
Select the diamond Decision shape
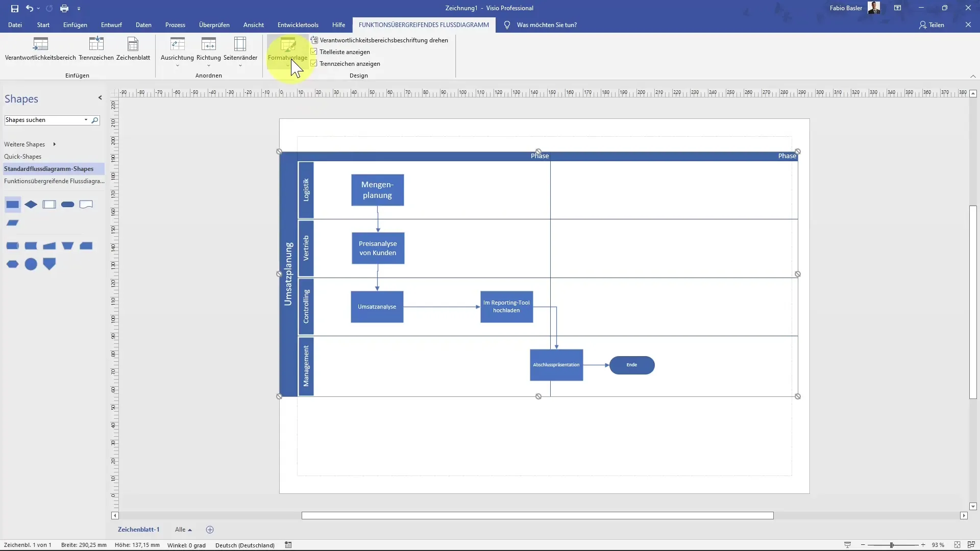pos(31,205)
